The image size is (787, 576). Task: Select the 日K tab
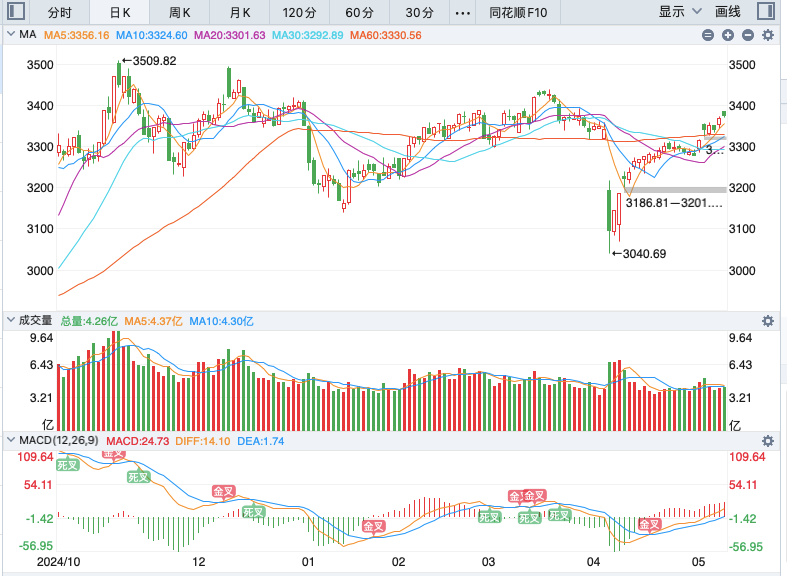click(x=120, y=13)
